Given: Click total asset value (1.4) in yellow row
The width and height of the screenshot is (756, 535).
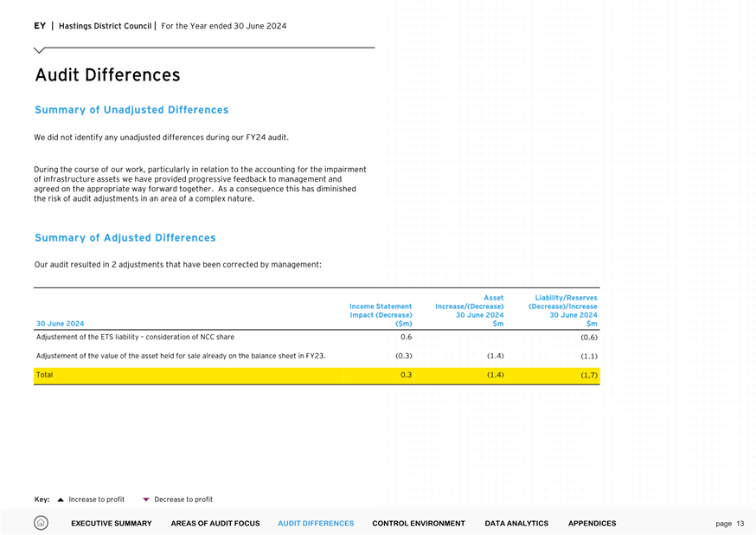Looking at the screenshot, I should [x=495, y=375].
